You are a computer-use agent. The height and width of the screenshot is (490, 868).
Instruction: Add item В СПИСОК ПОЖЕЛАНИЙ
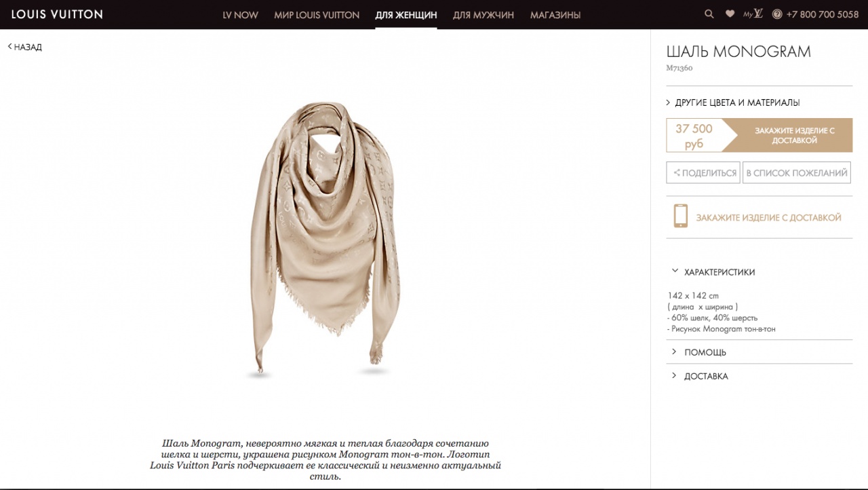pyautogui.click(x=797, y=173)
